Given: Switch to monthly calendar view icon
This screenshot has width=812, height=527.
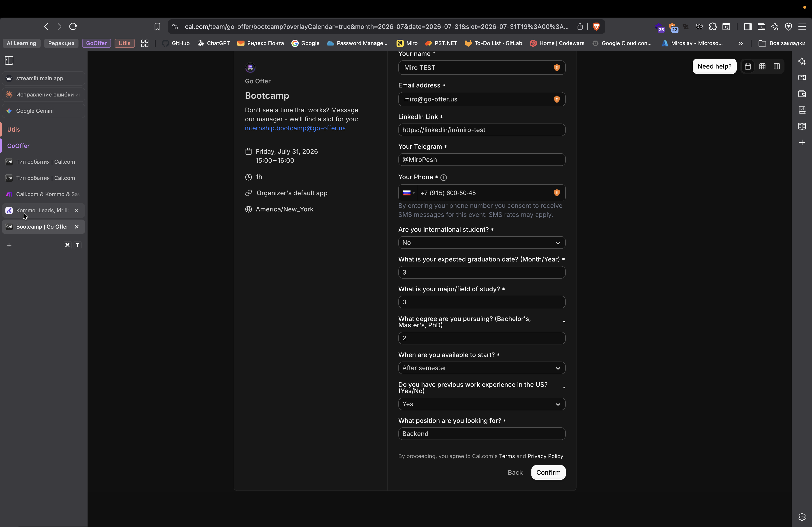Looking at the screenshot, I should [748, 66].
